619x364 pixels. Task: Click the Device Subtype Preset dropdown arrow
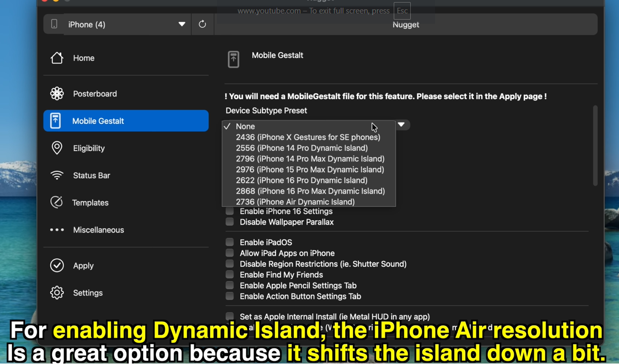(401, 124)
